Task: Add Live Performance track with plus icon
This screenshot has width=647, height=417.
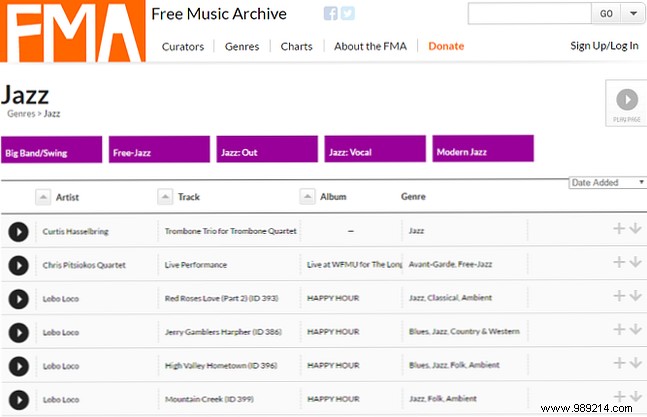Action: click(619, 262)
